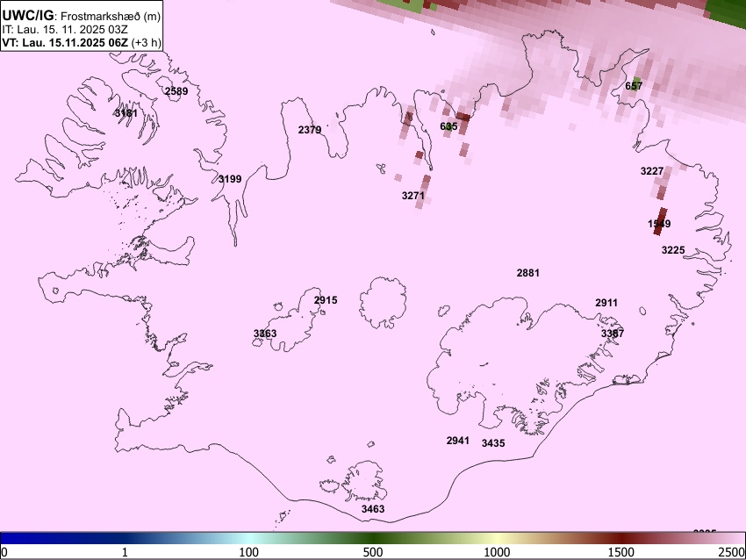Click the map value 3271

[413, 196]
